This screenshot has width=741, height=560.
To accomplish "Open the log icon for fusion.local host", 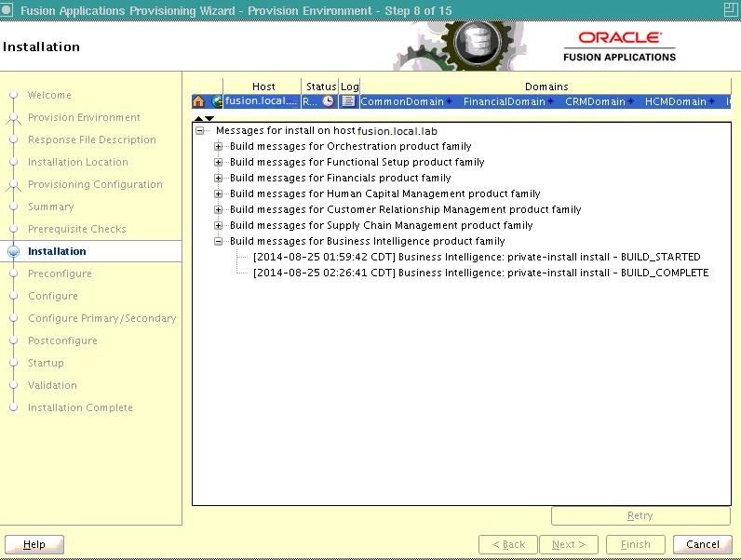I will coord(348,101).
